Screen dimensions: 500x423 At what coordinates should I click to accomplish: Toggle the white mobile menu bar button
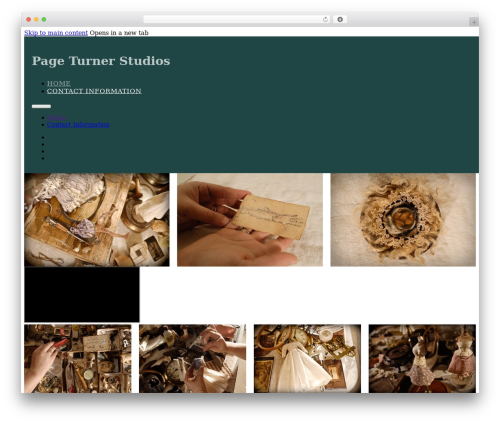click(41, 106)
